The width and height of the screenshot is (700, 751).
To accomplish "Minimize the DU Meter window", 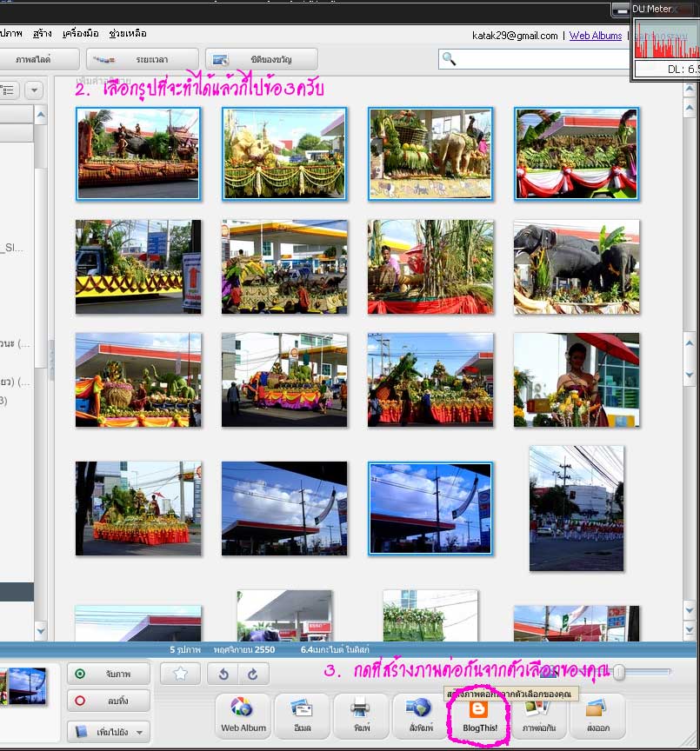I will click(621, 10).
